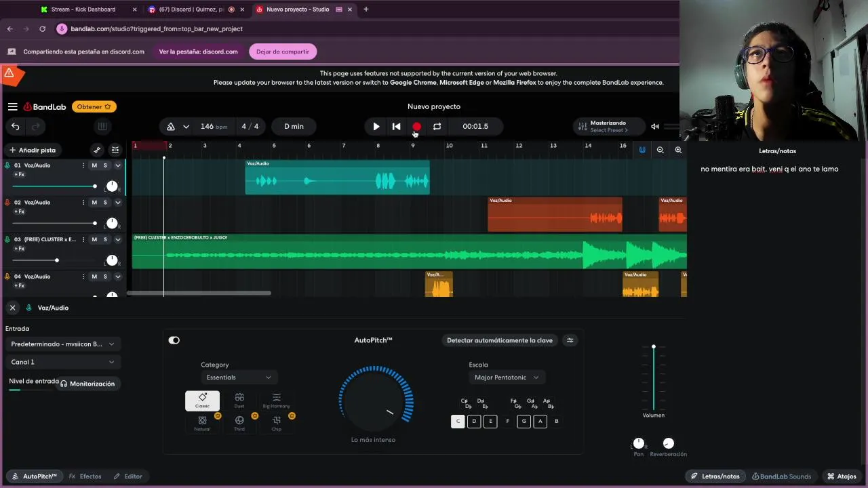The image size is (868, 488).
Task: Undo the last action
Action: pos(15,126)
